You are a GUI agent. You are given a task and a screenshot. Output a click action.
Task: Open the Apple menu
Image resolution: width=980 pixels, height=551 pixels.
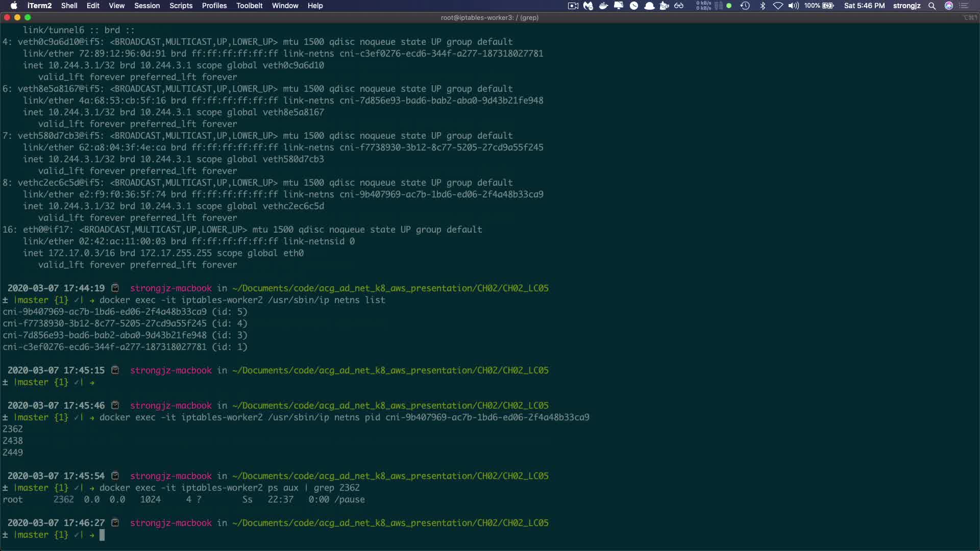[x=14, y=6]
